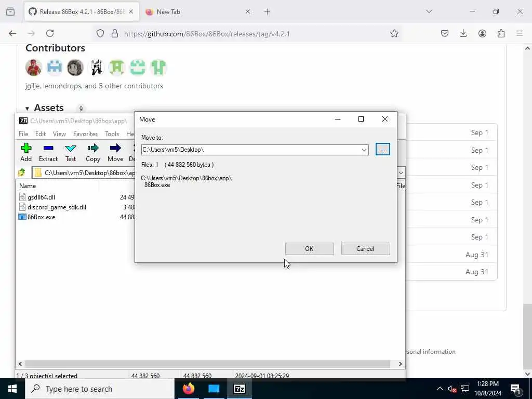This screenshot has height=399, width=532.
Task: Click the Firefox back arrow
Action: tap(12, 33)
